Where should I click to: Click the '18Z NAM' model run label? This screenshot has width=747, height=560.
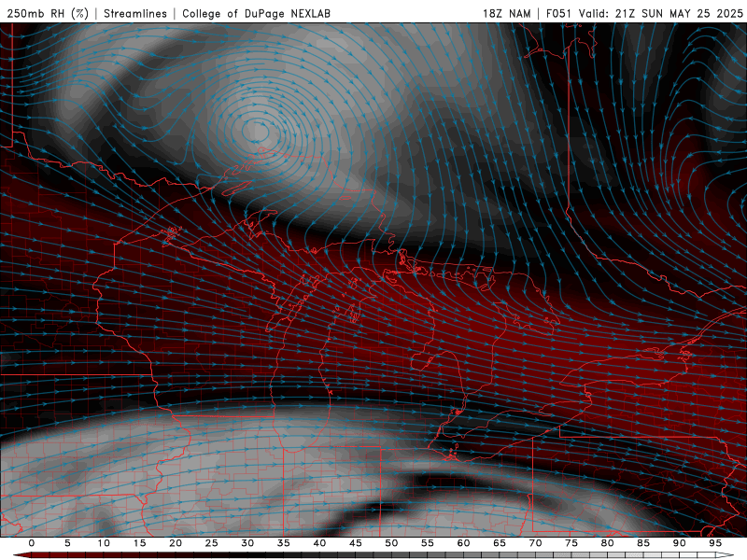pos(507,13)
